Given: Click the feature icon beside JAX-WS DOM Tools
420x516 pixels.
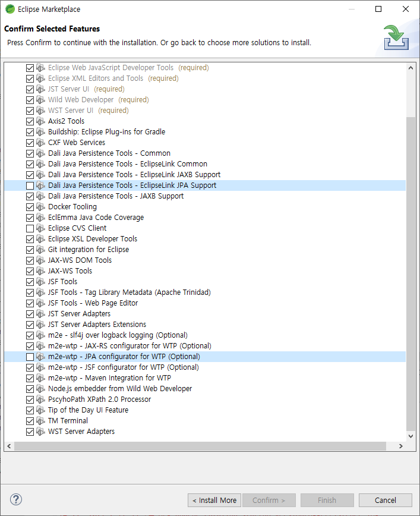Looking at the screenshot, I should click(40, 260).
